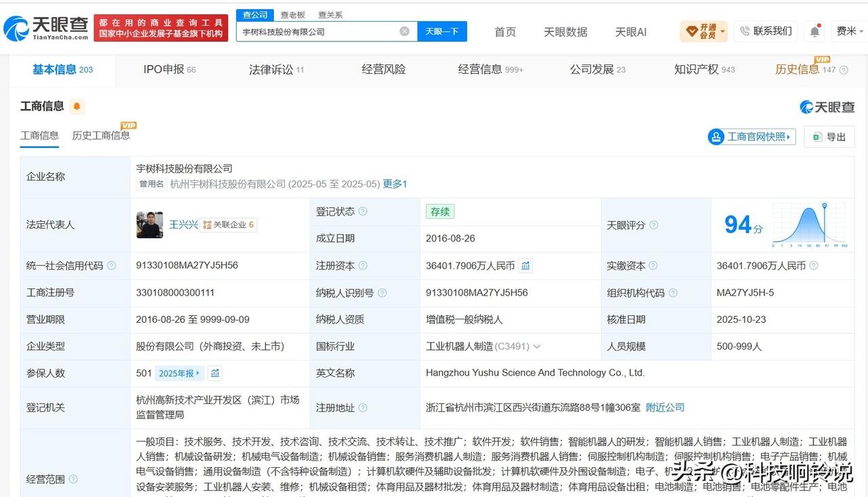Click the taxpayer qualification 增值税一般纳税人
The width and height of the screenshot is (868, 497).
(465, 319)
